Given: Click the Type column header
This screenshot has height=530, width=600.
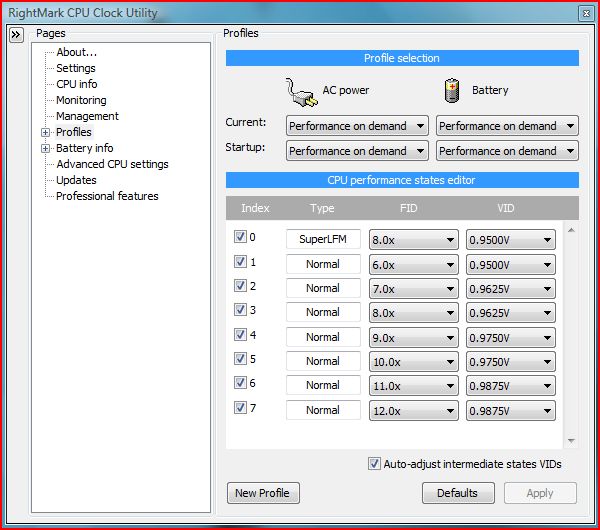Looking at the screenshot, I should coord(322,208).
